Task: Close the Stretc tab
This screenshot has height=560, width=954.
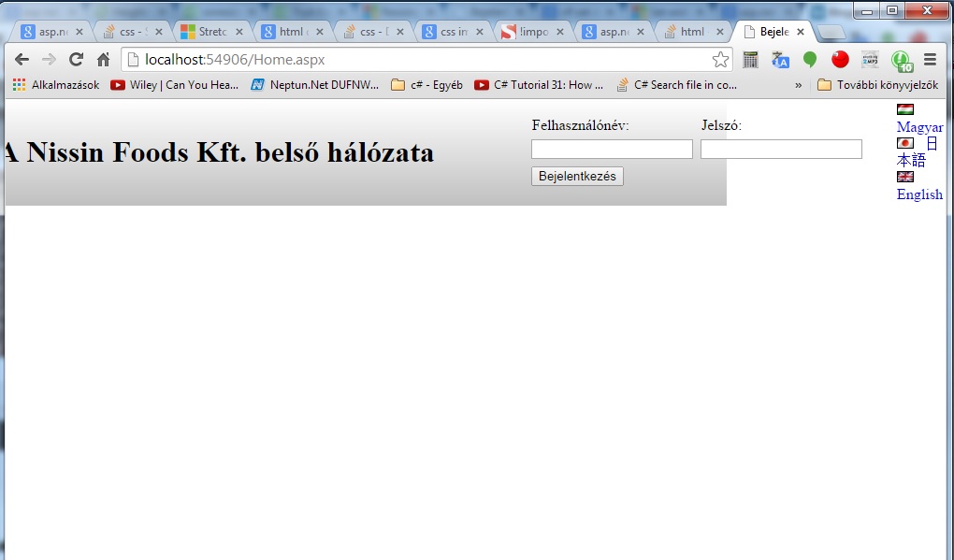Action: pyautogui.click(x=239, y=32)
